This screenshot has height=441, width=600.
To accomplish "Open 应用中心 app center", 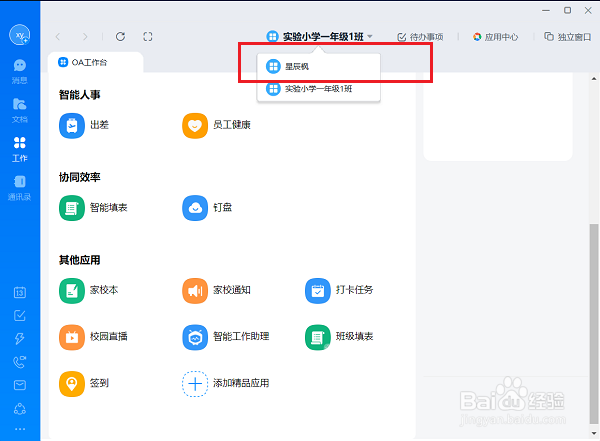I will point(496,37).
